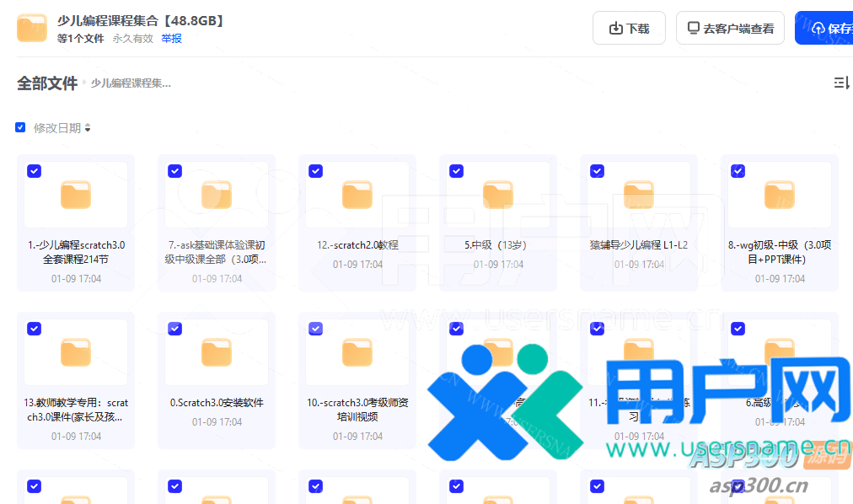Report the share via 举报 link
This screenshot has width=853, height=504.
[x=171, y=39]
